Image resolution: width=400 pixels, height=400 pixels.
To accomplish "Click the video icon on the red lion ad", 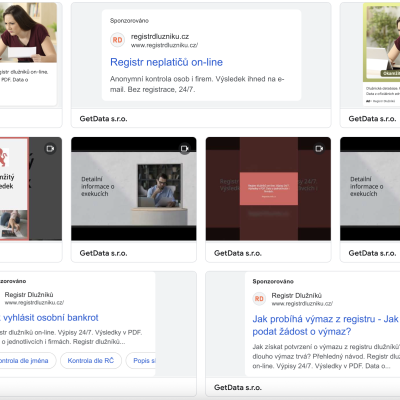I will (x=50, y=148).
